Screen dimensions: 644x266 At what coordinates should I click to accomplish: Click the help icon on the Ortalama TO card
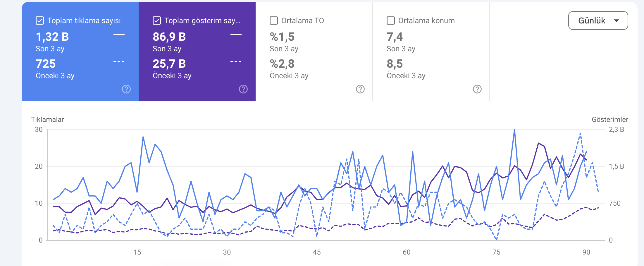tap(360, 88)
